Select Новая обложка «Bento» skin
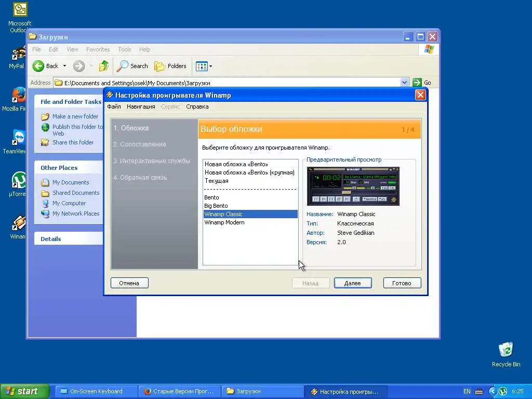532x399 pixels. click(250, 164)
